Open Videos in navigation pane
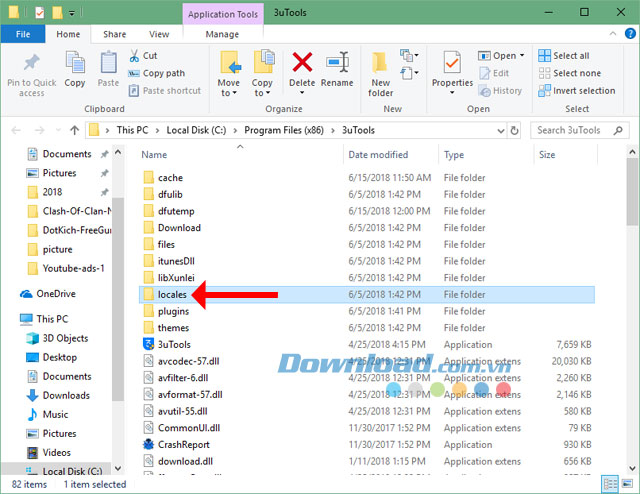Image resolution: width=640 pixels, height=494 pixels. 49,452
